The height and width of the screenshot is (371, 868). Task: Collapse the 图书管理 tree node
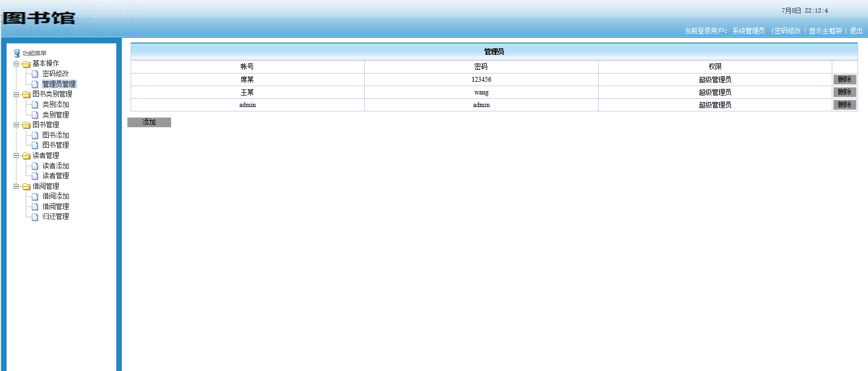(16, 125)
